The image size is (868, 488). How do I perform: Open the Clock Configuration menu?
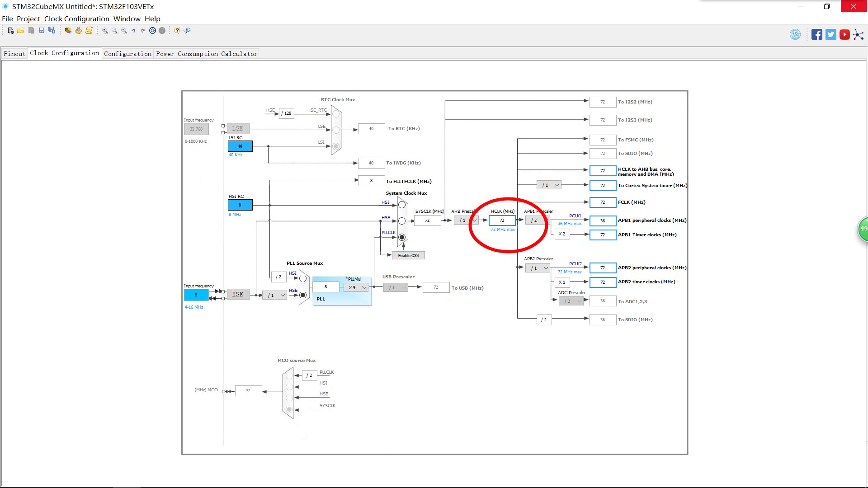77,19
